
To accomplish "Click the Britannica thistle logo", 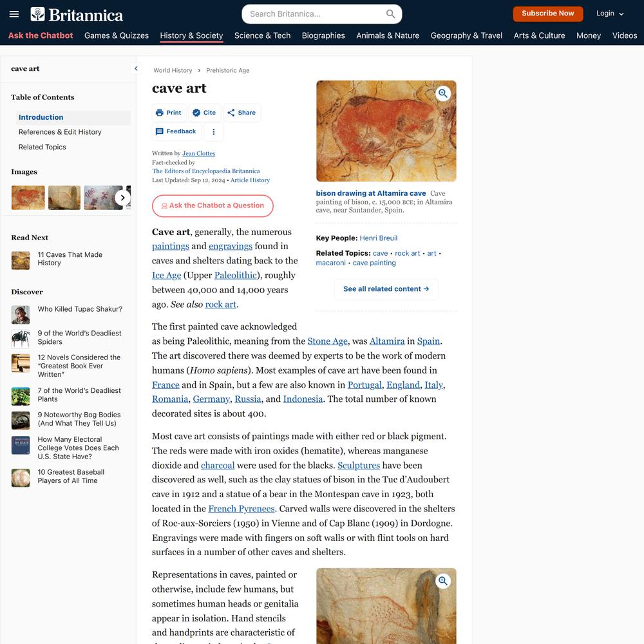I will click(37, 14).
